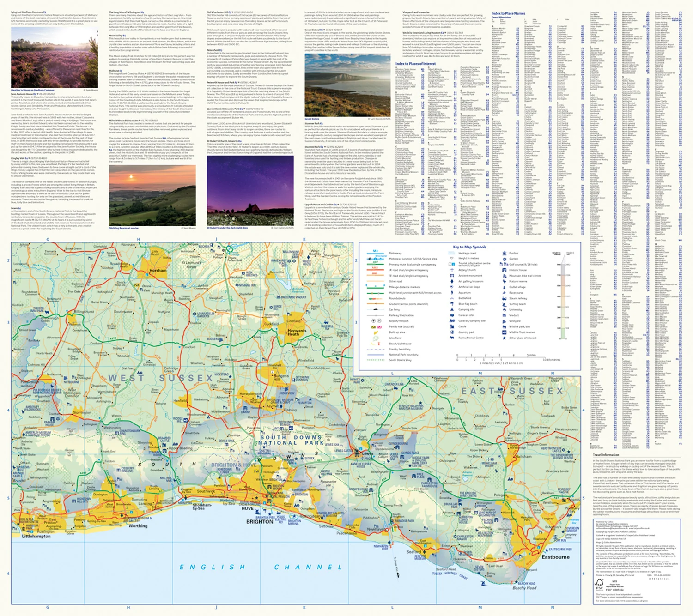The height and width of the screenshot is (616, 693).
Task: Click the 'Key to Map Symbols' title
Action: (469, 247)
